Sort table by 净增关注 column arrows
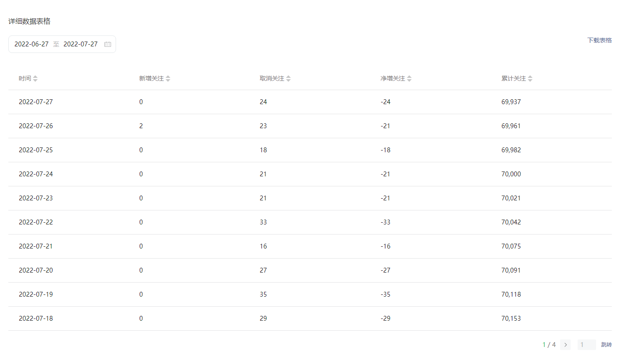628x364 pixels. tap(409, 79)
